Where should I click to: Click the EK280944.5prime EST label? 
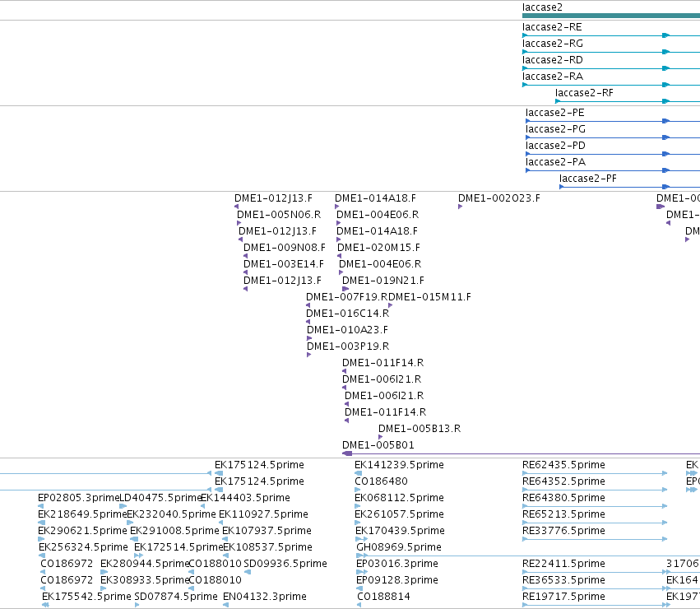[x=145, y=564]
